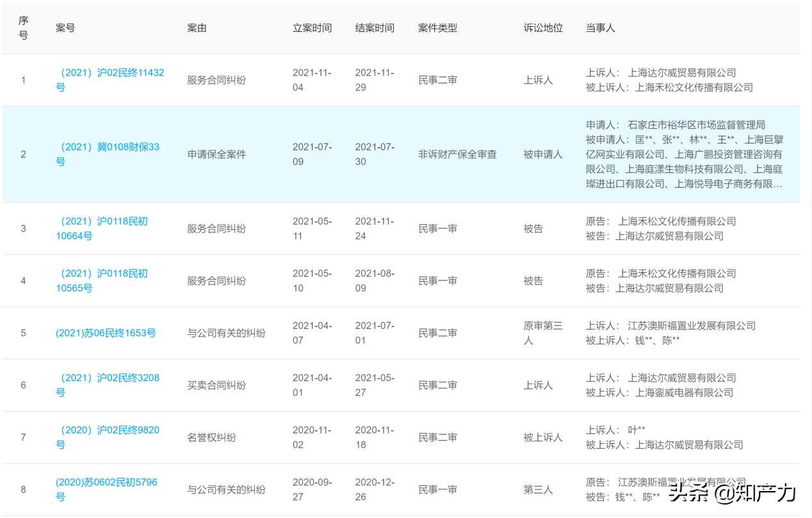Image resolution: width=812 pixels, height=518 pixels.
Task: Click row 4 民事一审 case type cell
Action: point(437,280)
